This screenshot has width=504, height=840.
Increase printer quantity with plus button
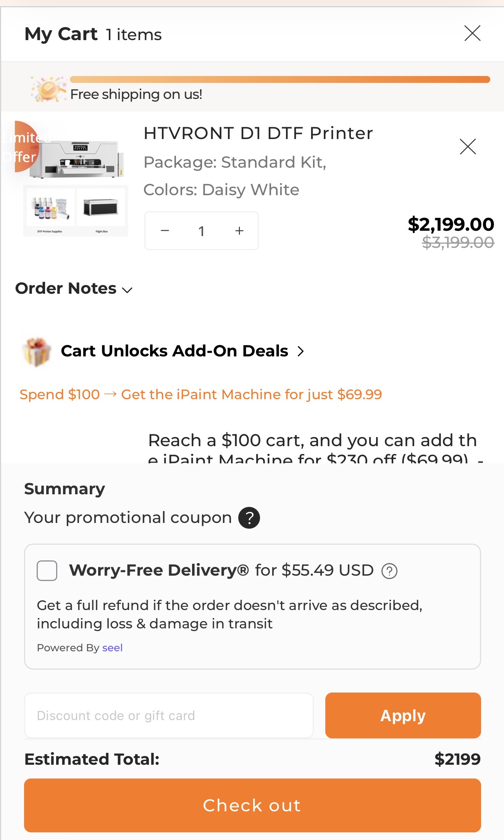[239, 231]
